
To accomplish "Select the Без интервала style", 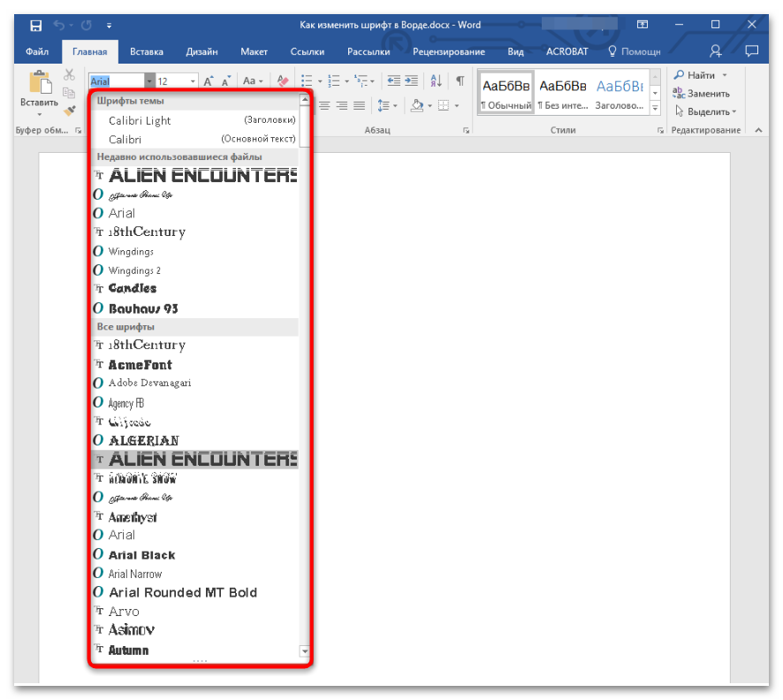I will (x=563, y=93).
